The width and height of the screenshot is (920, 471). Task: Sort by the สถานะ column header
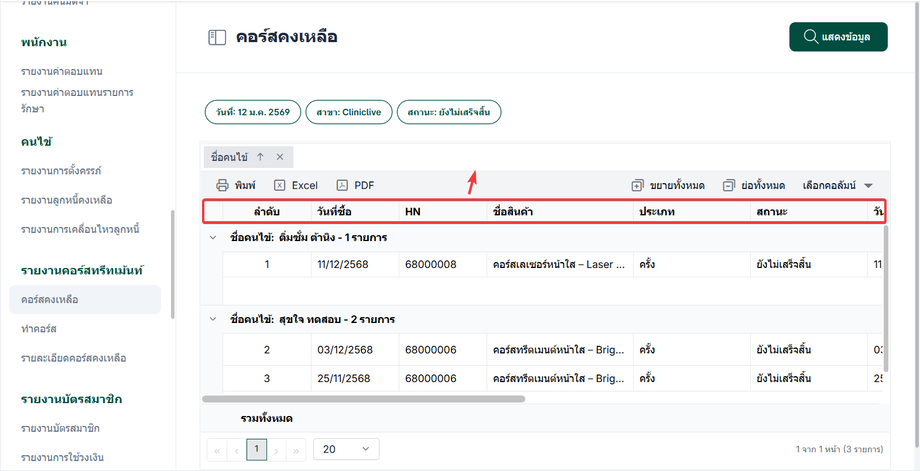[x=809, y=212]
